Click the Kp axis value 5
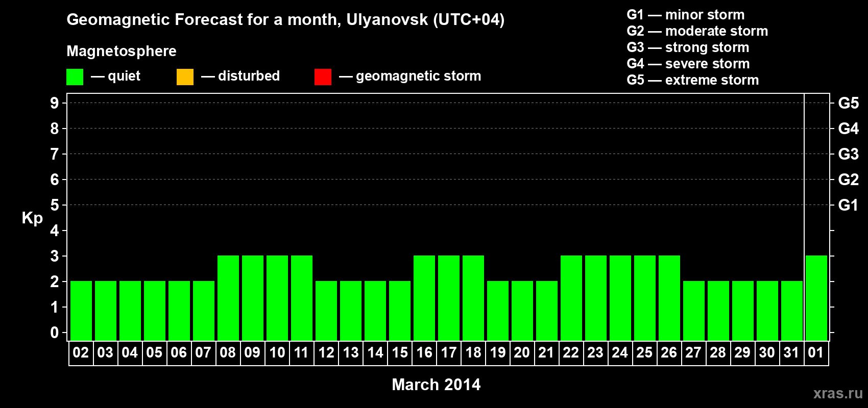Viewport: 868px width, 408px height. pyautogui.click(x=54, y=205)
